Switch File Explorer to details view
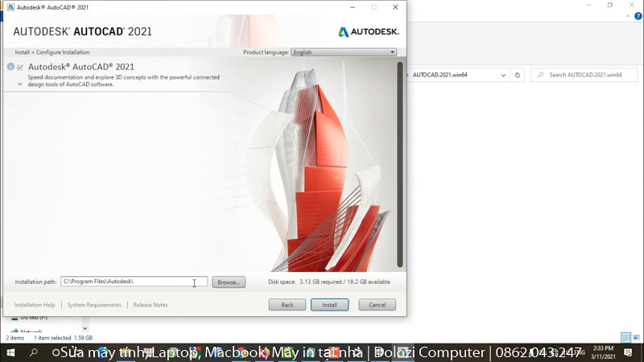The height and width of the screenshot is (362, 644). click(x=626, y=337)
